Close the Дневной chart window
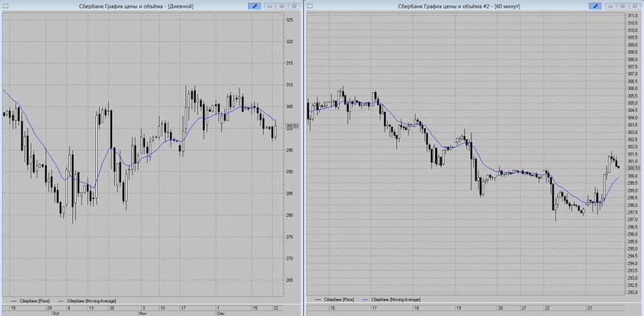 (x=294, y=6)
